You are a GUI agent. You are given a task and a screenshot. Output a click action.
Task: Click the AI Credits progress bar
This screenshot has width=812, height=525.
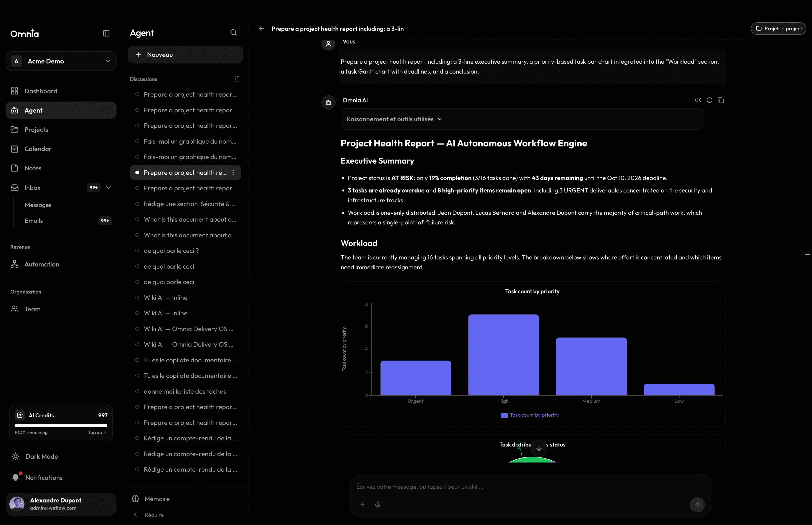pyautogui.click(x=61, y=425)
